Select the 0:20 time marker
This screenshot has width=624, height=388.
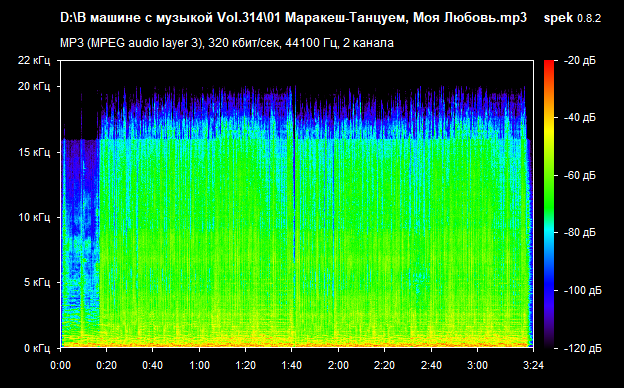pos(107,365)
